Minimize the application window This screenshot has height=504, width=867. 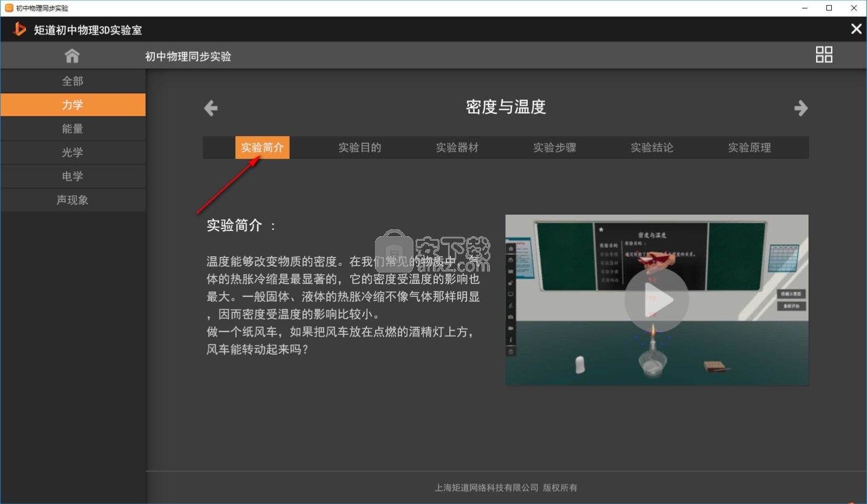pos(805,8)
